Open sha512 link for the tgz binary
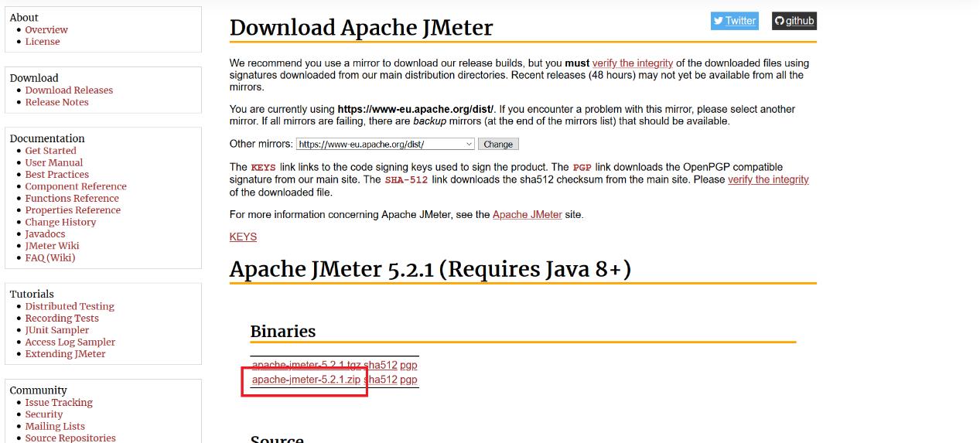Image resolution: width=980 pixels, height=443 pixels. click(381, 365)
